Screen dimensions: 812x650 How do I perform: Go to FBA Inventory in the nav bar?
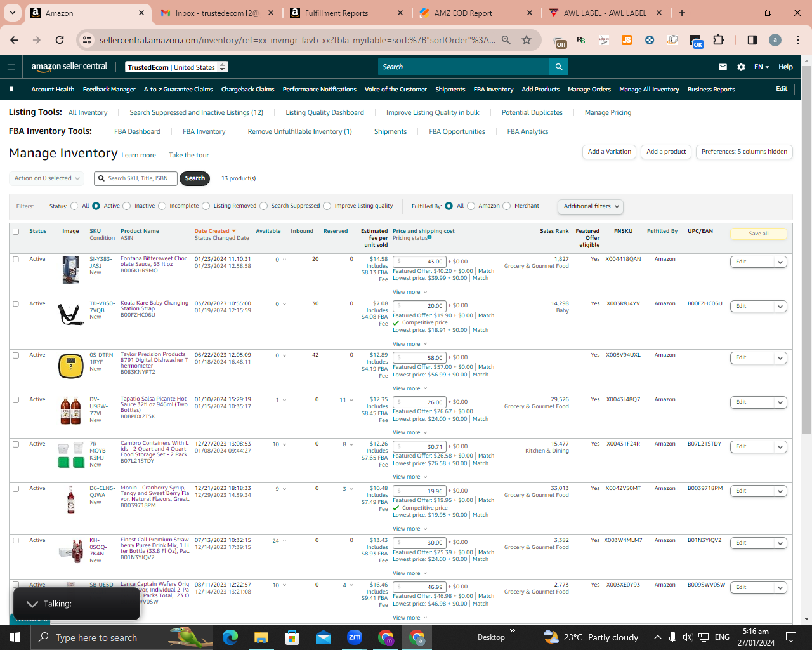point(494,90)
